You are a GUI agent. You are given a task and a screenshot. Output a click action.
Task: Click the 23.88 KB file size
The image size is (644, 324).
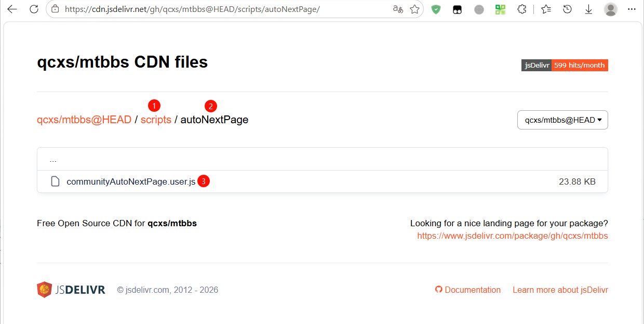click(577, 182)
